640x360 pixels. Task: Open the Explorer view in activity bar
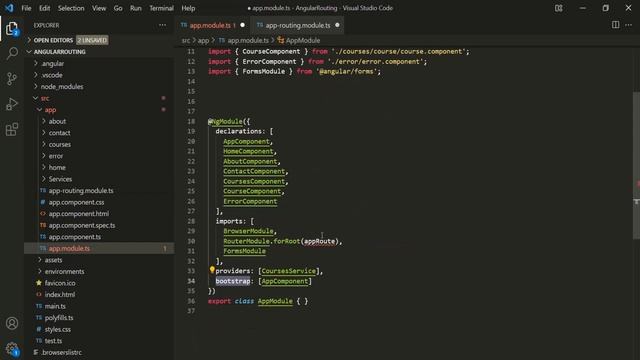click(x=12, y=29)
